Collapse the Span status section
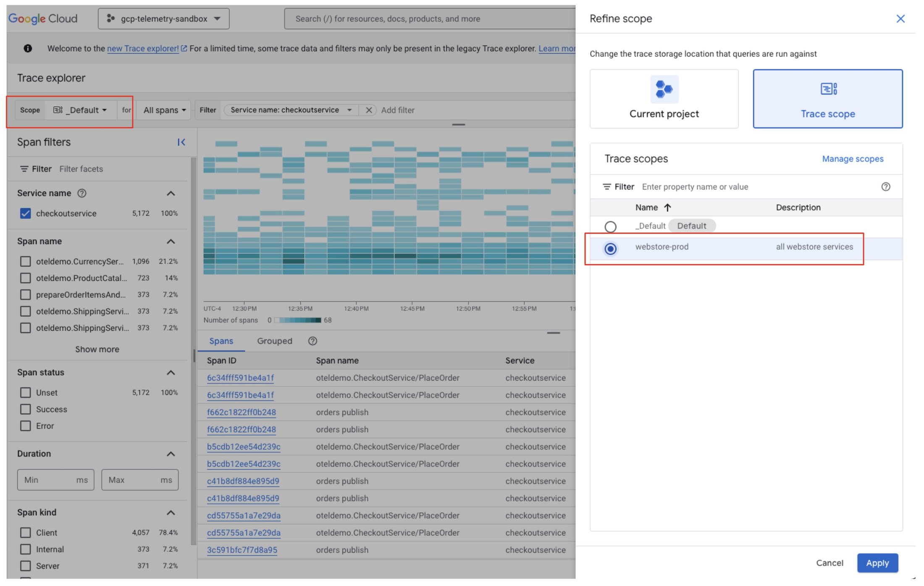This screenshot has width=924, height=586. 171,373
